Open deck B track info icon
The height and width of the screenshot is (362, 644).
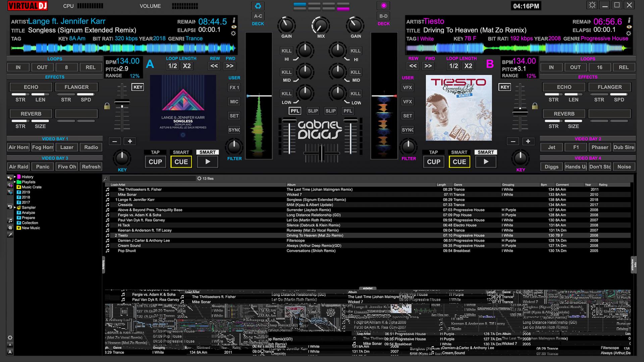pyautogui.click(x=629, y=20)
